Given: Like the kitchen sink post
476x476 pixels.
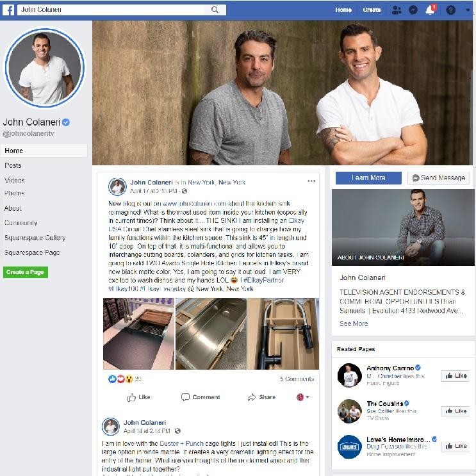Looking at the screenshot, I should [139, 397].
